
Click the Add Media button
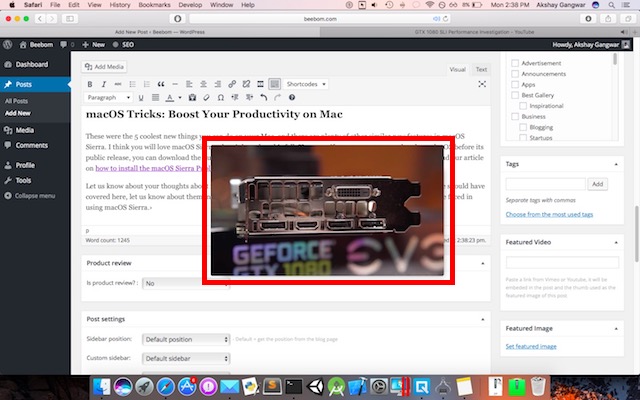pos(104,67)
